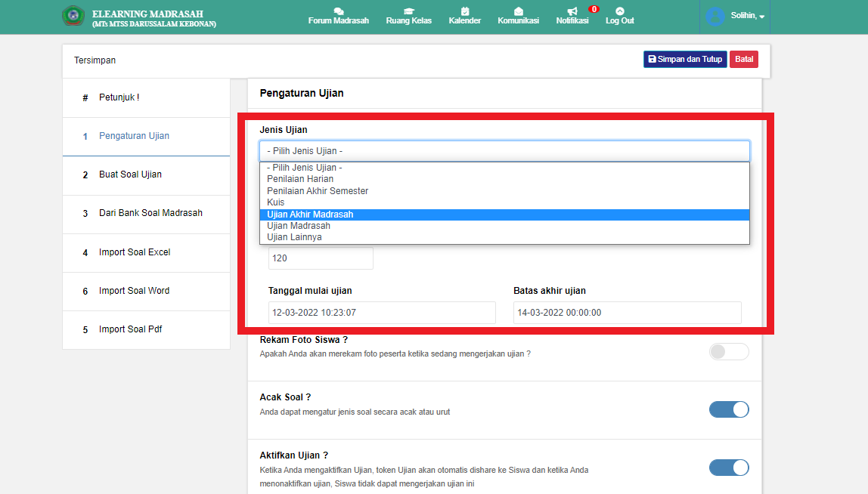Open the Komunikasi icon
The height and width of the screenshot is (494, 868).
[x=518, y=11]
